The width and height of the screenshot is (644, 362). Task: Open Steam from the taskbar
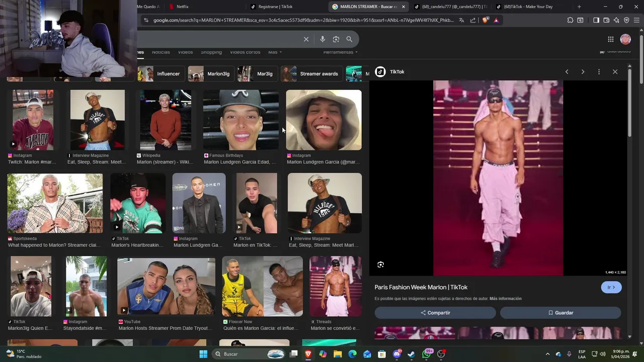pos(412,354)
